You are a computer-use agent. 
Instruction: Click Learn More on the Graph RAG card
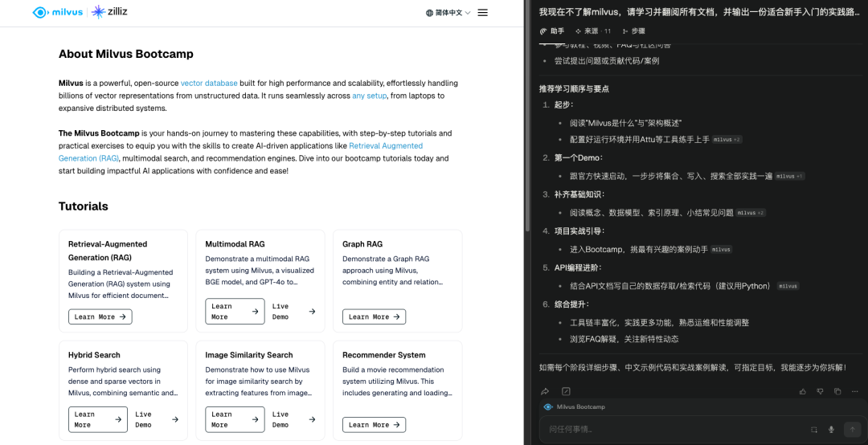tap(375, 316)
